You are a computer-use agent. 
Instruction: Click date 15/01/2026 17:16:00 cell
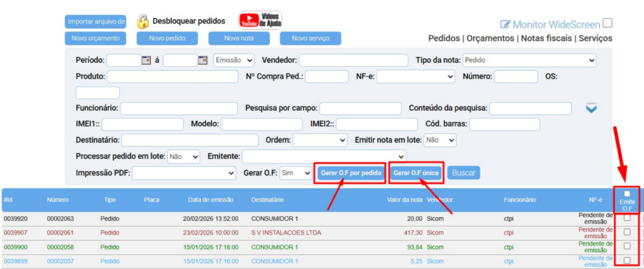click(x=211, y=261)
